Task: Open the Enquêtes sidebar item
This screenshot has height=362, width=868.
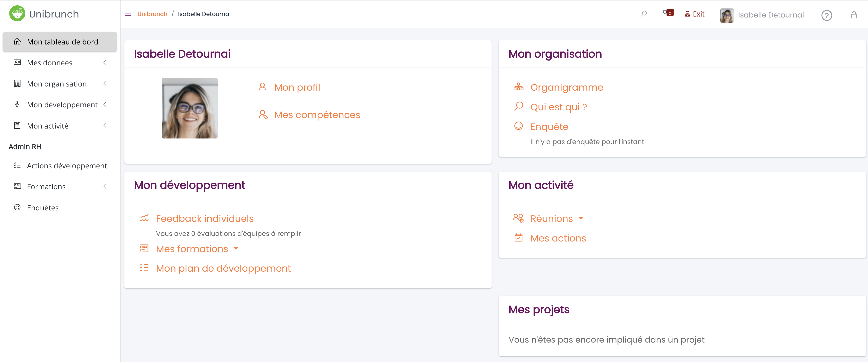Action: click(43, 207)
